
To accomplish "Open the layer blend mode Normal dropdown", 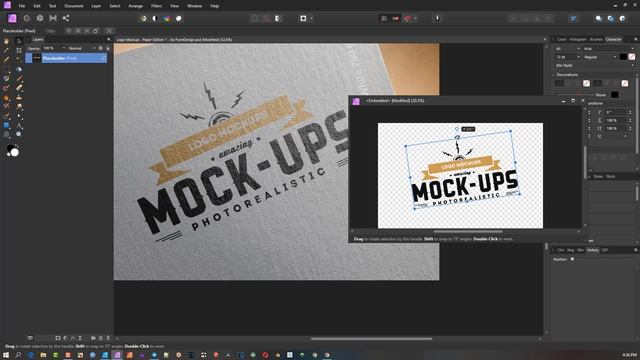I will 82,48.
